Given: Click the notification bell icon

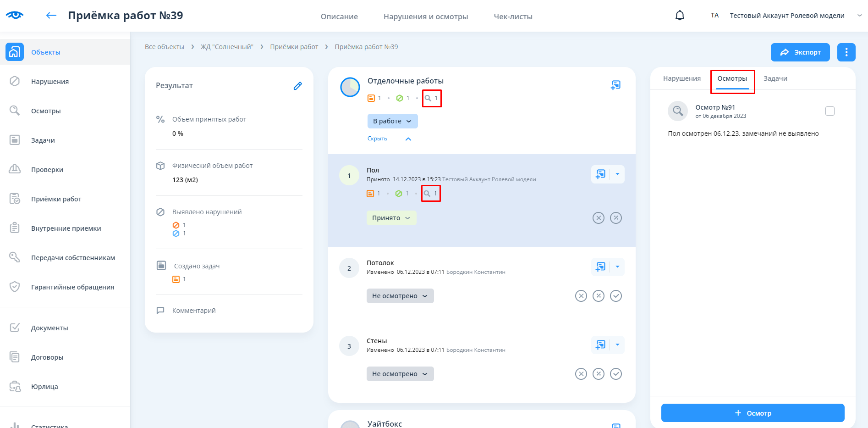Looking at the screenshot, I should [x=680, y=16].
